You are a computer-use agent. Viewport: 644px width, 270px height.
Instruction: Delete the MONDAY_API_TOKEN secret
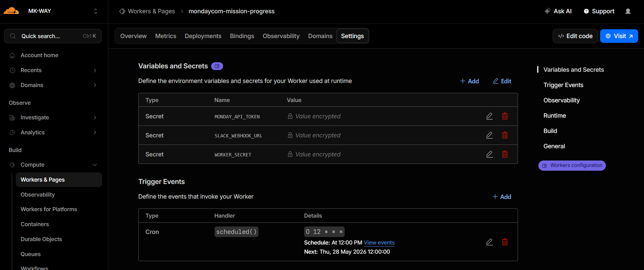pos(505,116)
